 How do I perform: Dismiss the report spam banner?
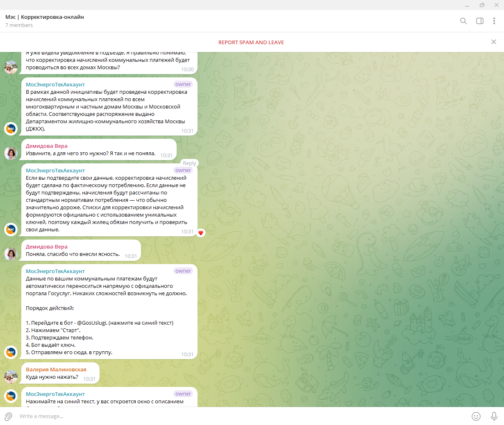click(x=494, y=42)
